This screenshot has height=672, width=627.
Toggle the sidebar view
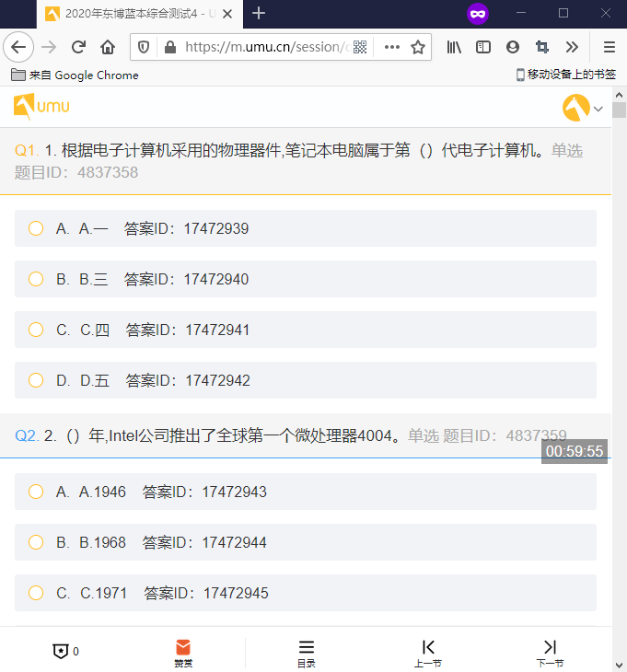click(x=483, y=47)
